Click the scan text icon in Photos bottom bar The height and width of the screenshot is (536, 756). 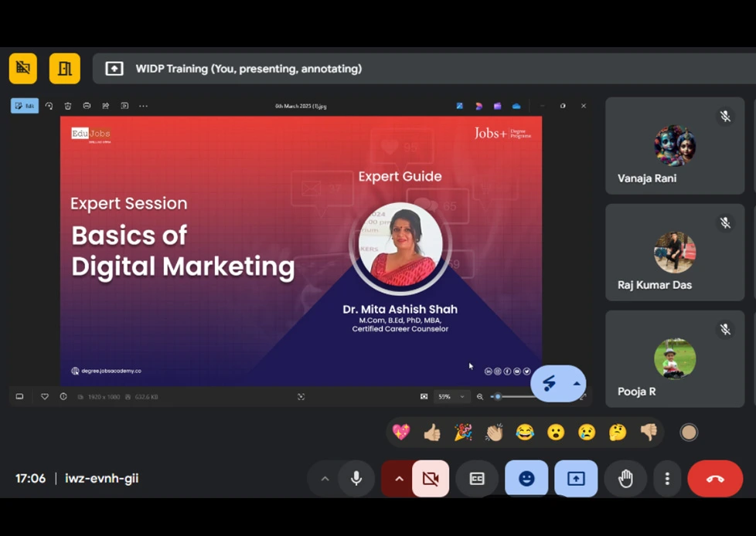[301, 397]
